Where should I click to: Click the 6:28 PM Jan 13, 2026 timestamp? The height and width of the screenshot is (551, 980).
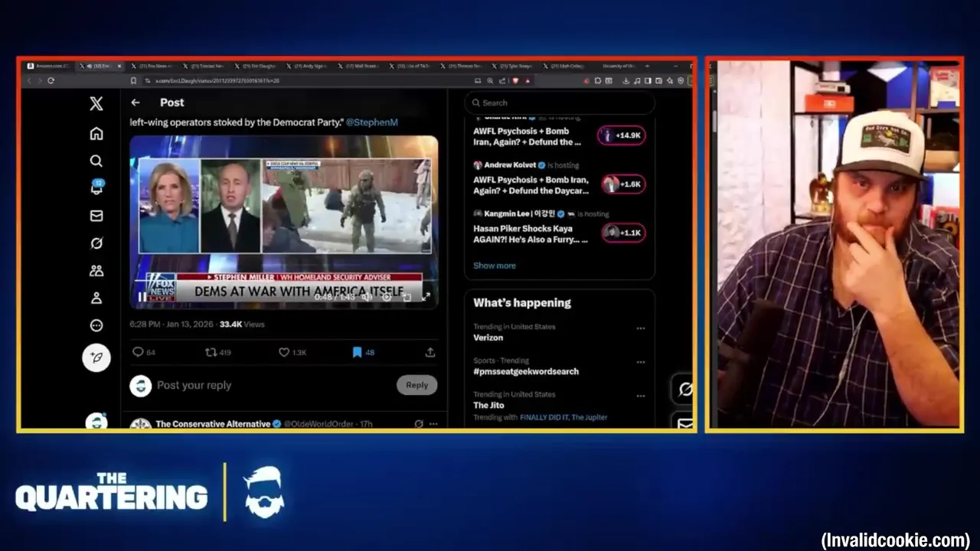pos(171,324)
